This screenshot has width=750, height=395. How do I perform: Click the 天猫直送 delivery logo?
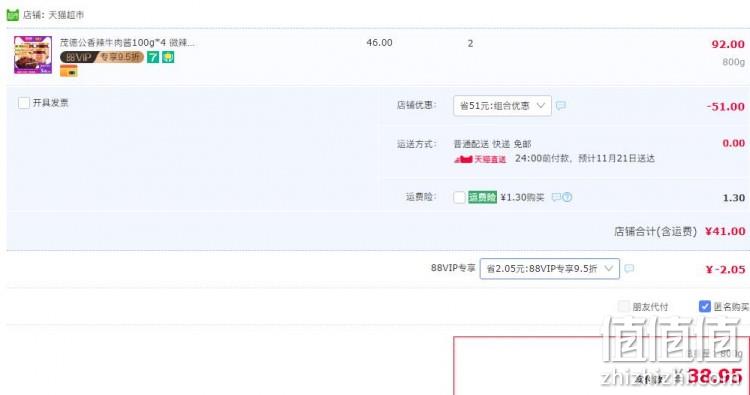point(480,159)
